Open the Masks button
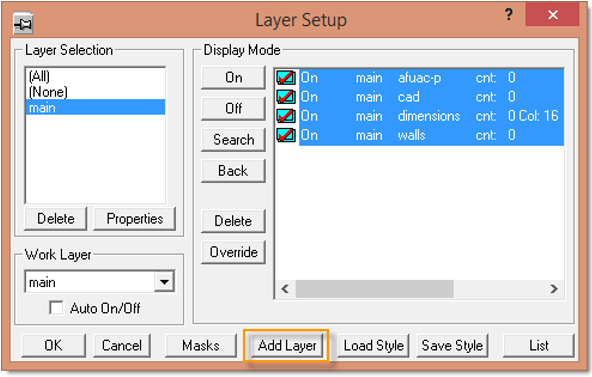 click(201, 345)
